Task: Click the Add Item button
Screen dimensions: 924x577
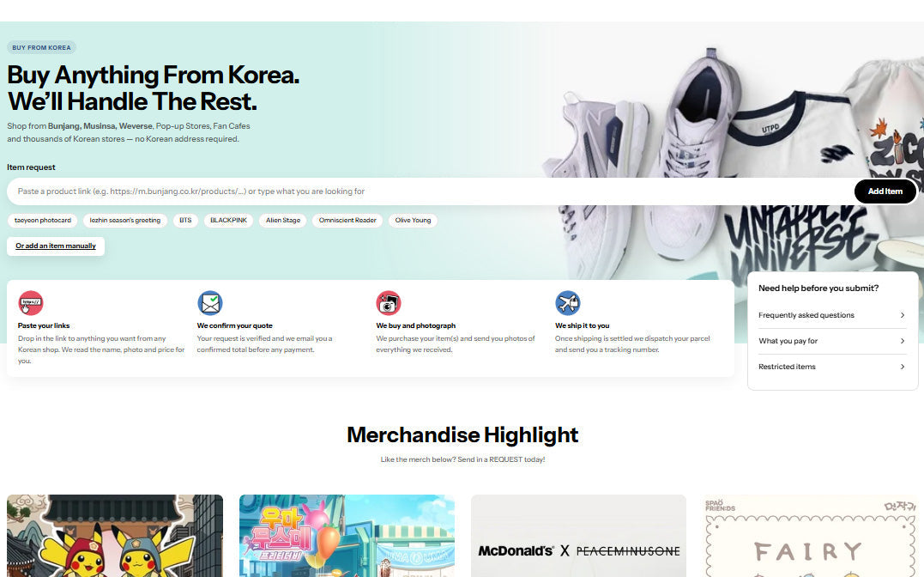Action: coord(885,191)
